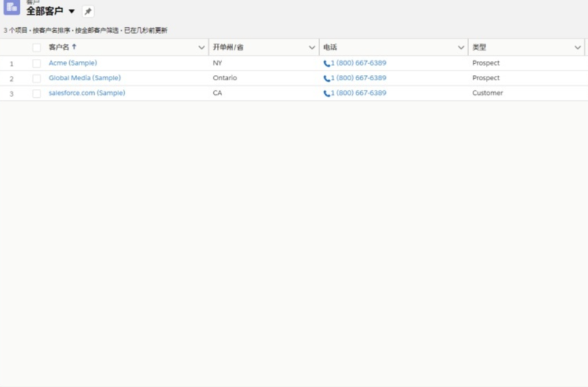Open the 开单州/省 column actions menu
This screenshot has width=588, height=387.
click(x=312, y=48)
